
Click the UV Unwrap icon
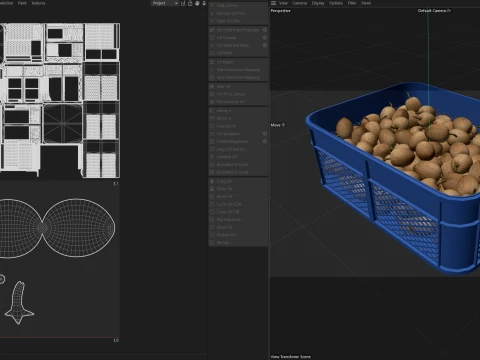click(x=212, y=38)
